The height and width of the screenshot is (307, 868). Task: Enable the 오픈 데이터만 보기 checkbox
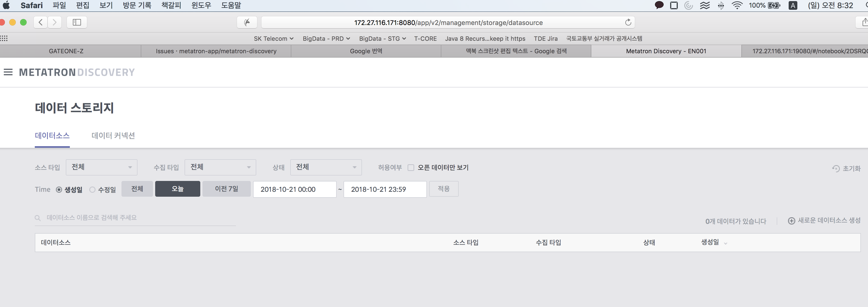click(411, 167)
